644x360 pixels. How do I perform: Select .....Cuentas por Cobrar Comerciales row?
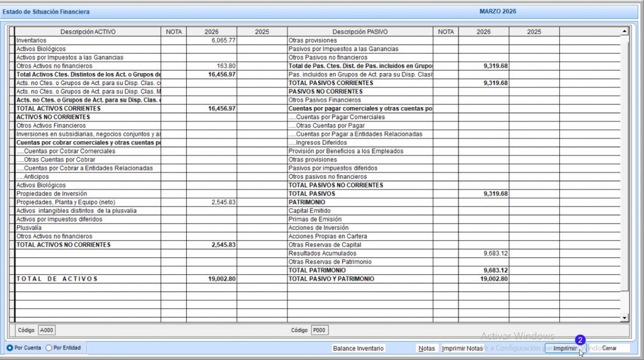(x=88, y=151)
